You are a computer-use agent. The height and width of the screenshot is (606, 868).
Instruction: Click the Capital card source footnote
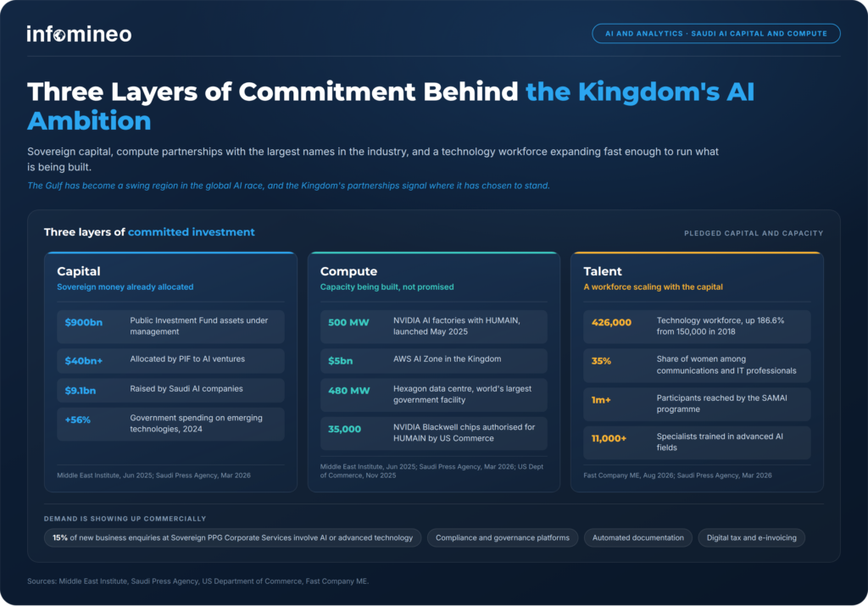point(154,475)
